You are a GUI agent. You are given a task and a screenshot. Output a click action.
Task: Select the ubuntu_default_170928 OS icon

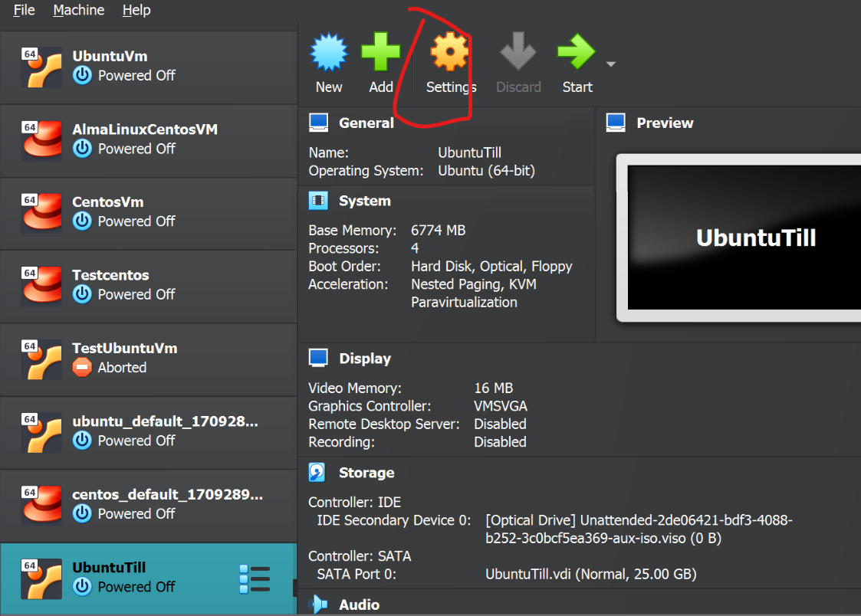[41, 432]
